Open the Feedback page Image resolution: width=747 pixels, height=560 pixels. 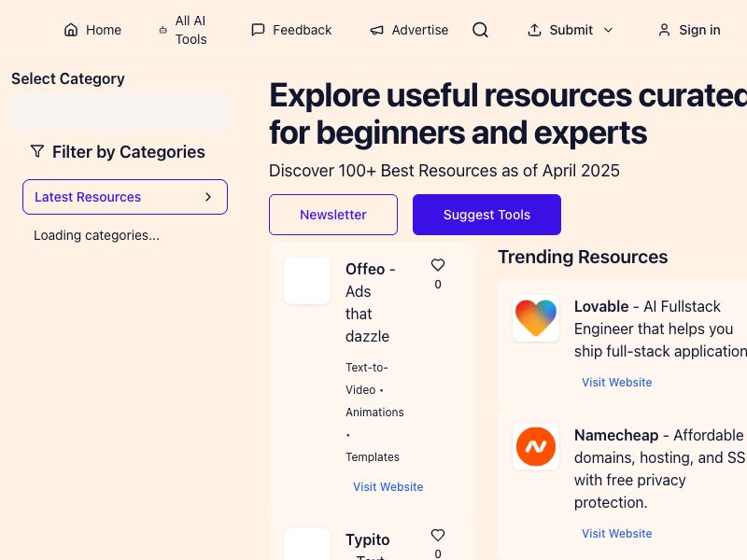tap(291, 30)
